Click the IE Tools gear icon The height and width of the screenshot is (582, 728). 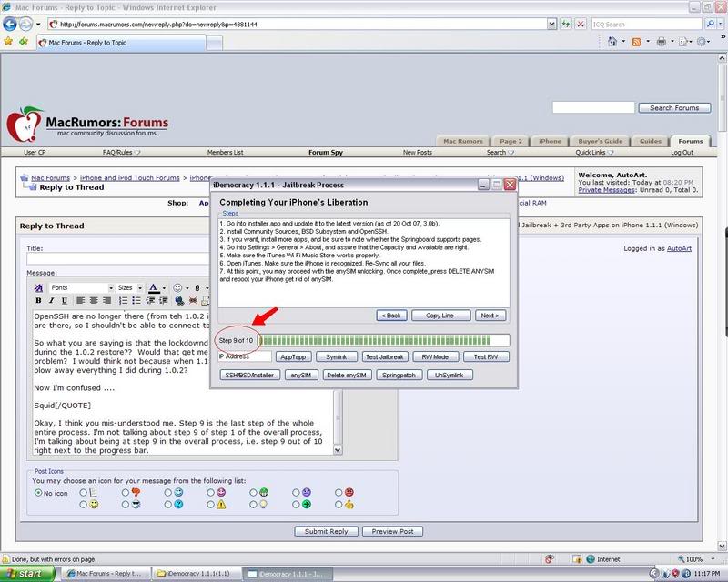click(701, 42)
